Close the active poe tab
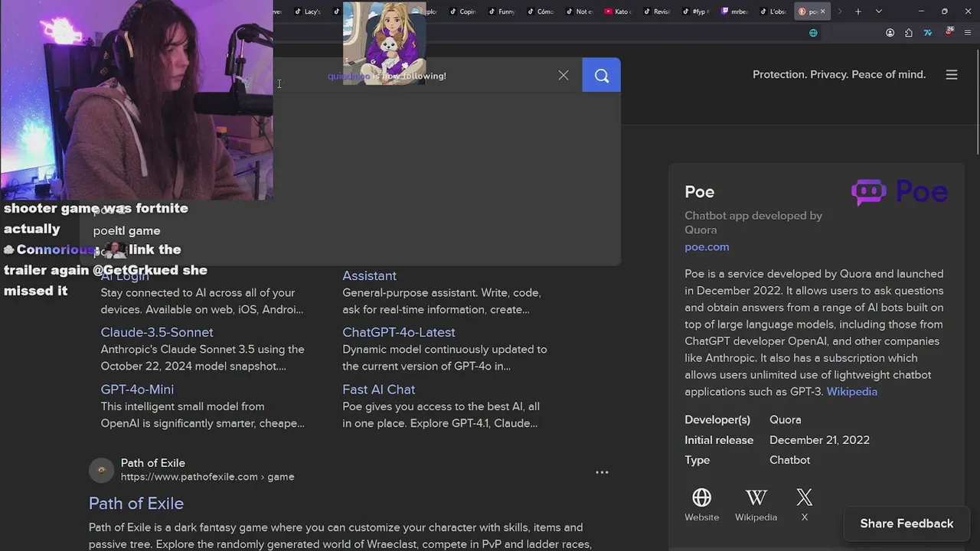The height and width of the screenshot is (551, 980). click(823, 11)
